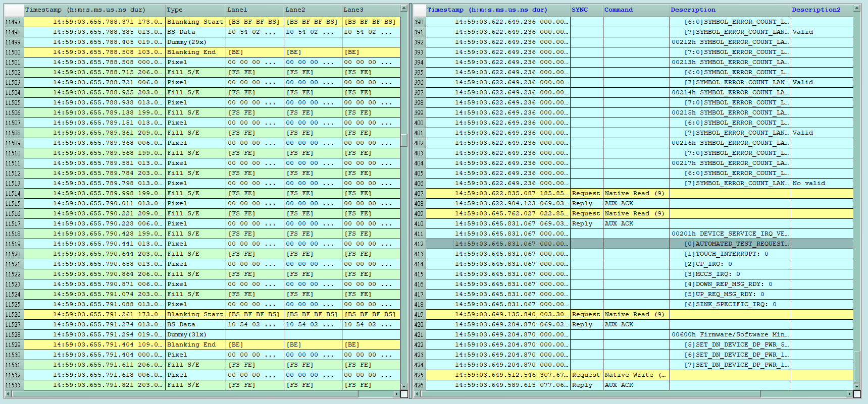Click the right arrow of the Lane table's horizontal scrollbar
This screenshot has width=868, height=404.
coord(397,394)
